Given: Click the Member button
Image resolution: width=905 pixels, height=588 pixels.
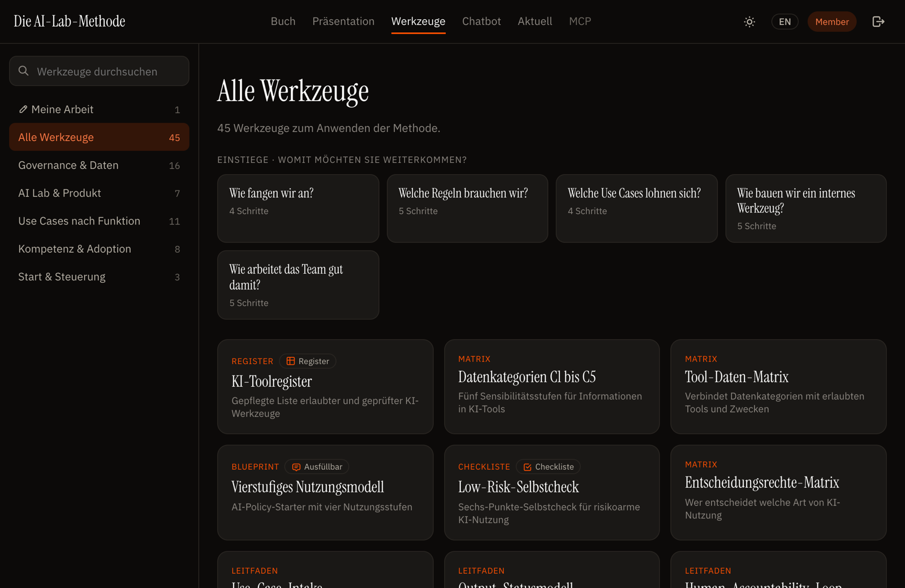Looking at the screenshot, I should (832, 21).
